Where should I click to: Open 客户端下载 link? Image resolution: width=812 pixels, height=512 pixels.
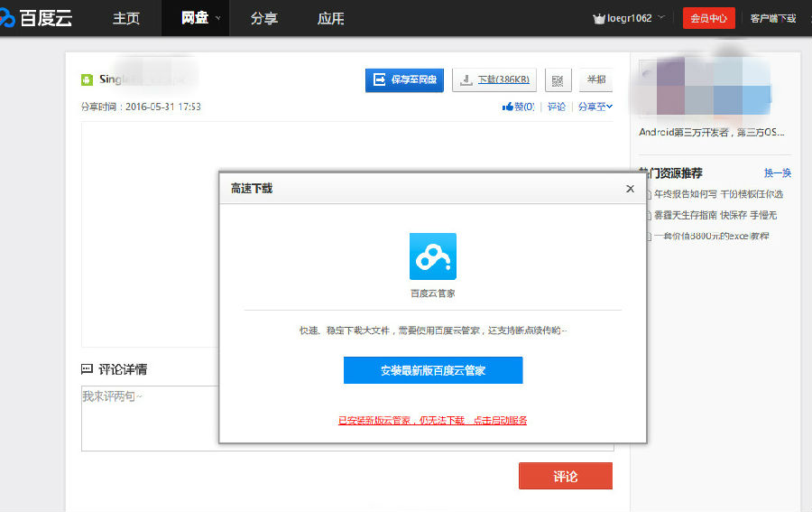click(x=773, y=18)
